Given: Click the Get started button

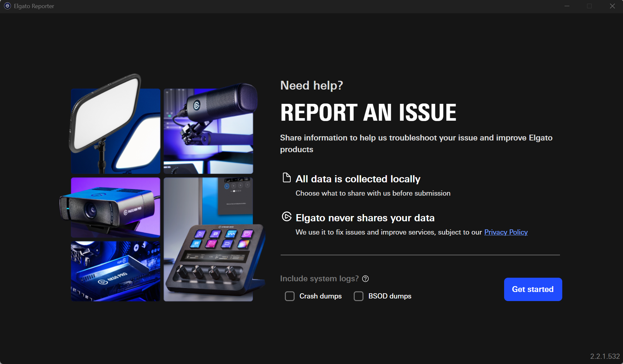Looking at the screenshot, I should pos(532,289).
